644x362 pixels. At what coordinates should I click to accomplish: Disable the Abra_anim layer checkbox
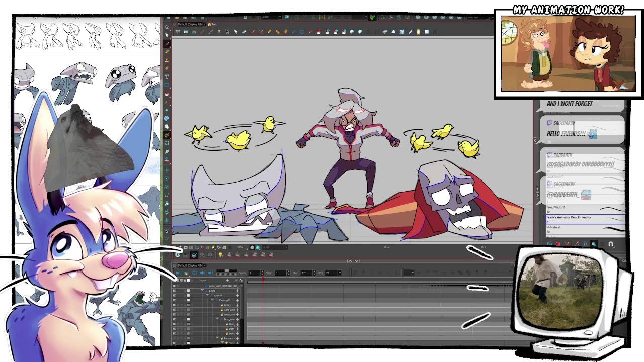click(174, 310)
